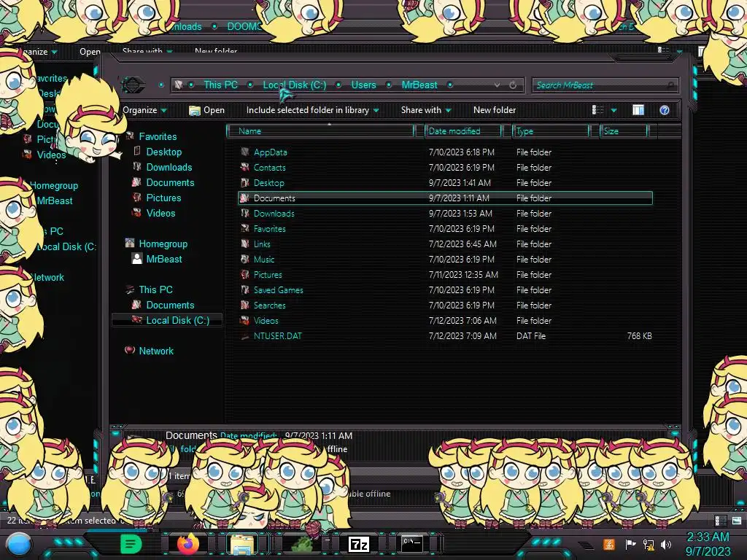The height and width of the screenshot is (560, 747).
Task: Open 7-Zip from the taskbar
Action: click(x=359, y=544)
